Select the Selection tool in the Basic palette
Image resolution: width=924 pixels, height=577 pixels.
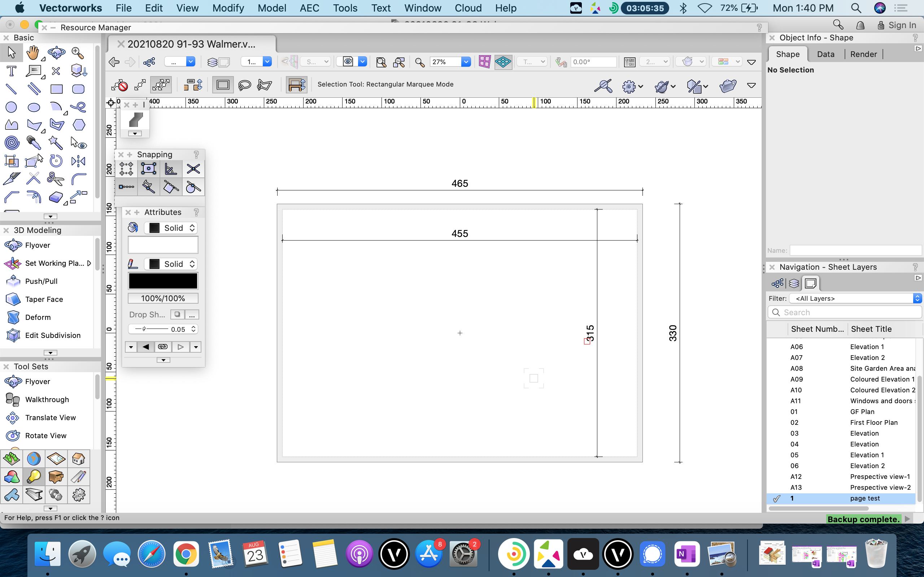(12, 52)
